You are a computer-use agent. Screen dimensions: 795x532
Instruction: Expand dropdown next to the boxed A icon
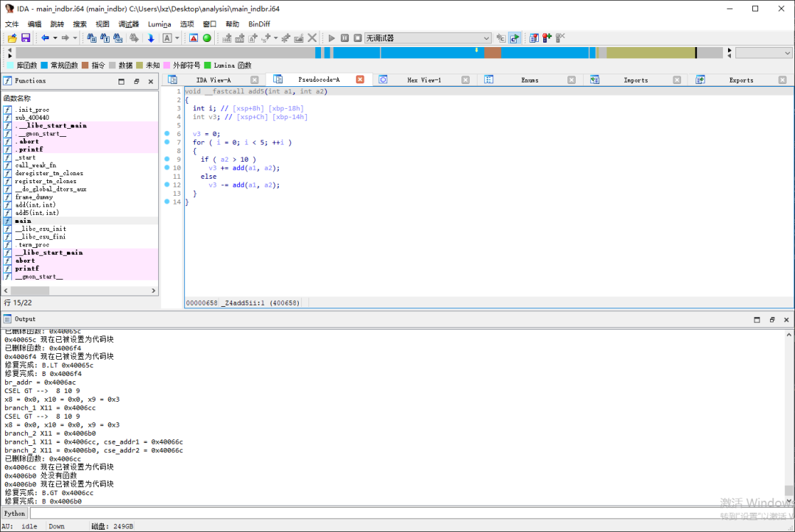(177, 38)
